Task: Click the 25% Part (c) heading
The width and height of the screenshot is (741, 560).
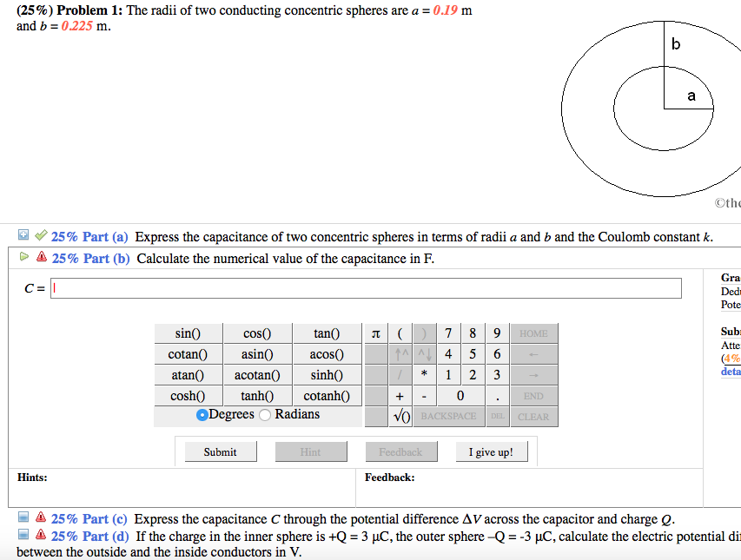Action: point(91,518)
